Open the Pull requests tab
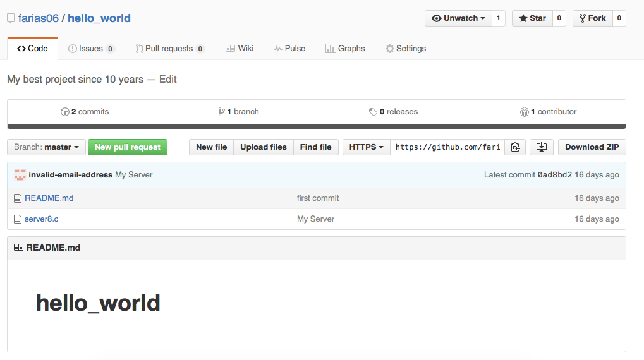The image size is (644, 360). pyautogui.click(x=169, y=49)
